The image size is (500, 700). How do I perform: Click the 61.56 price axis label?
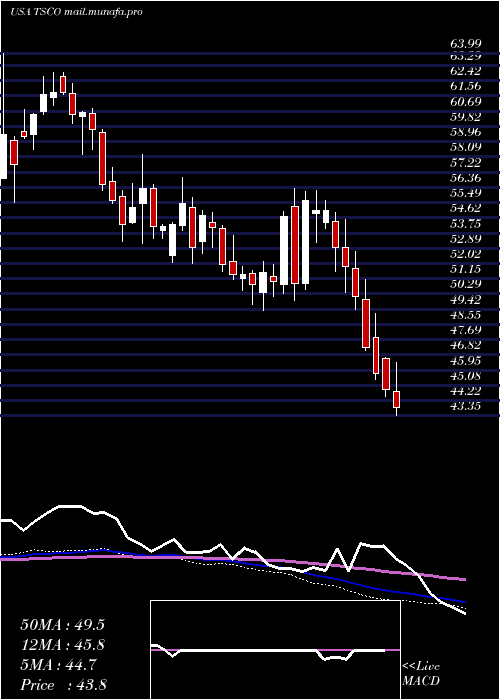tap(466, 86)
